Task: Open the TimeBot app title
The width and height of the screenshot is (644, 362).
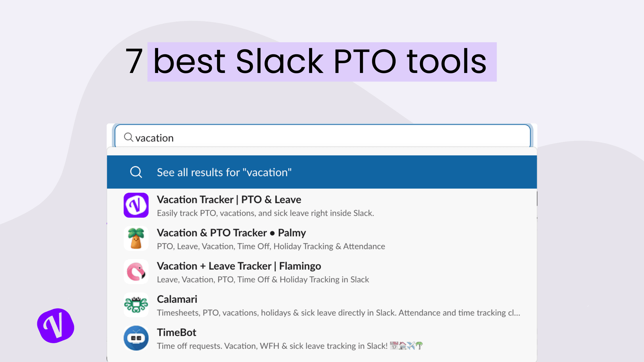Action: coord(176,332)
